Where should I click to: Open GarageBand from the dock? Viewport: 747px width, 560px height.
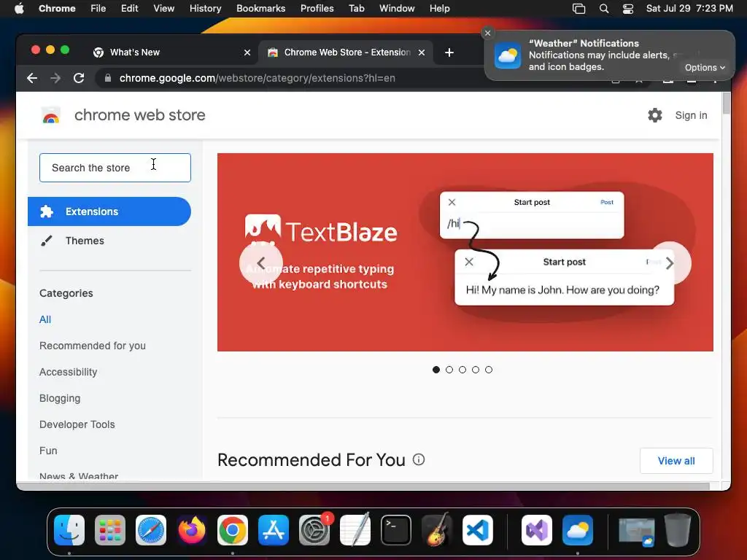[x=437, y=530]
